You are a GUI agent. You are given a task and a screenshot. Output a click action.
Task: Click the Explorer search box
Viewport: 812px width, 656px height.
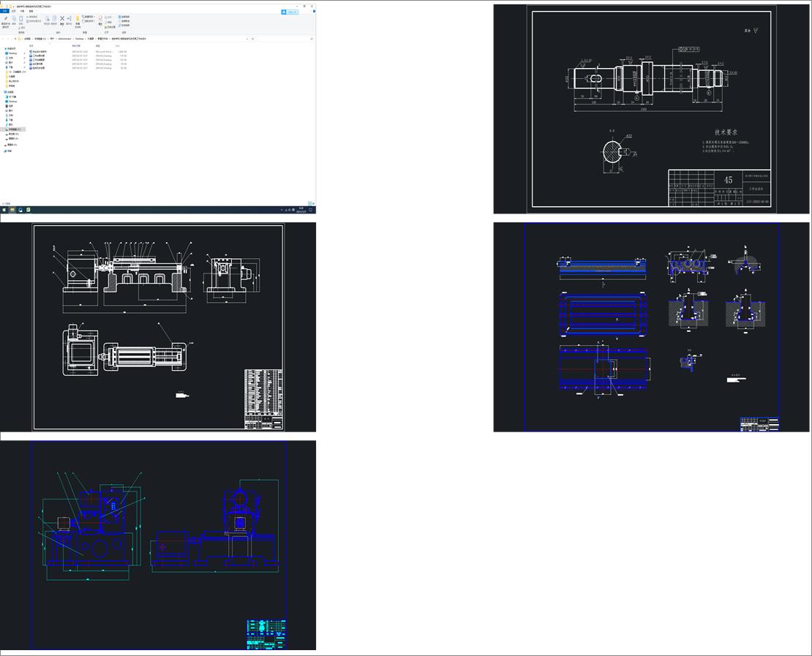(x=285, y=39)
